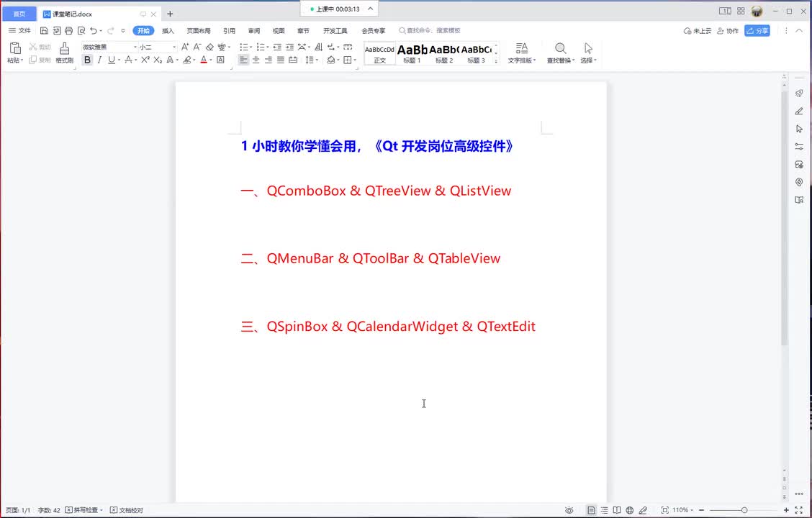Click the Share (分享) button
Image resolution: width=812 pixels, height=518 pixels.
click(x=757, y=30)
